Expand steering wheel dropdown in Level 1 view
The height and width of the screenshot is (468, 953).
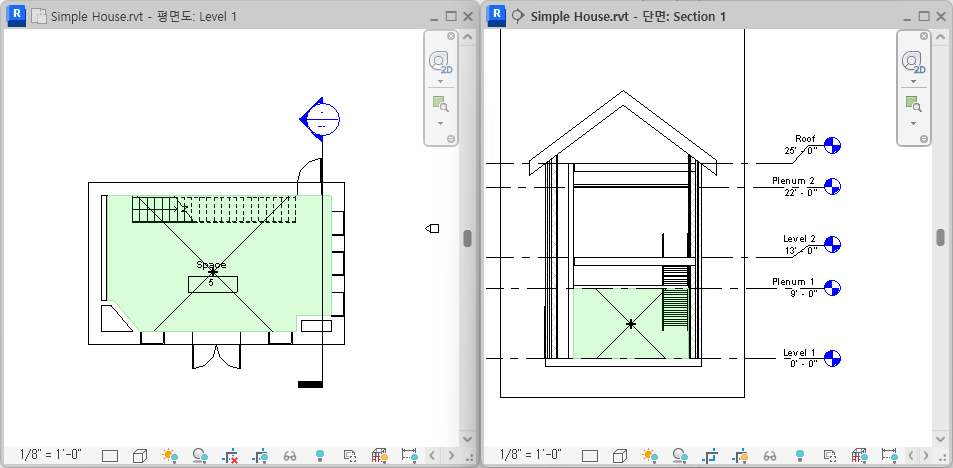tap(441, 81)
